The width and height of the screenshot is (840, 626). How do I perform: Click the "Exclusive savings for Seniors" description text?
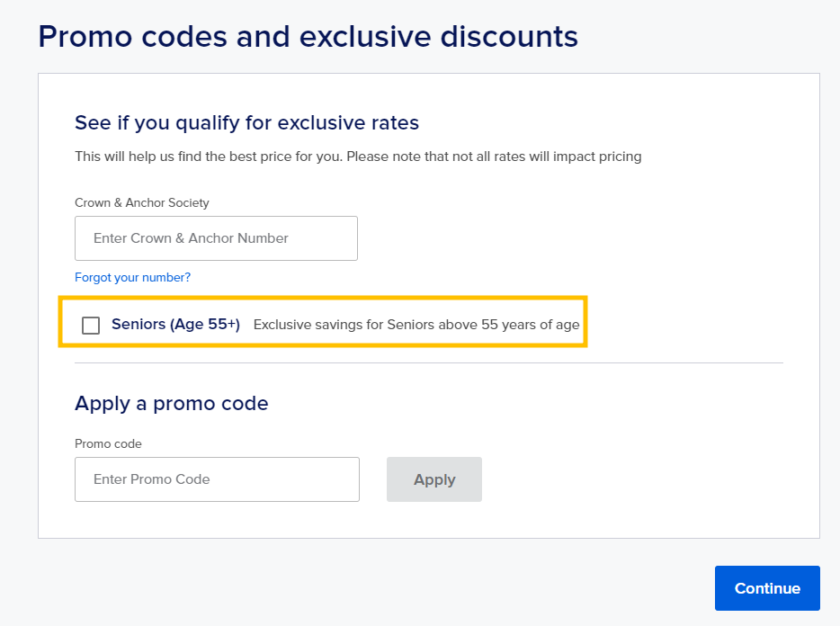point(416,325)
